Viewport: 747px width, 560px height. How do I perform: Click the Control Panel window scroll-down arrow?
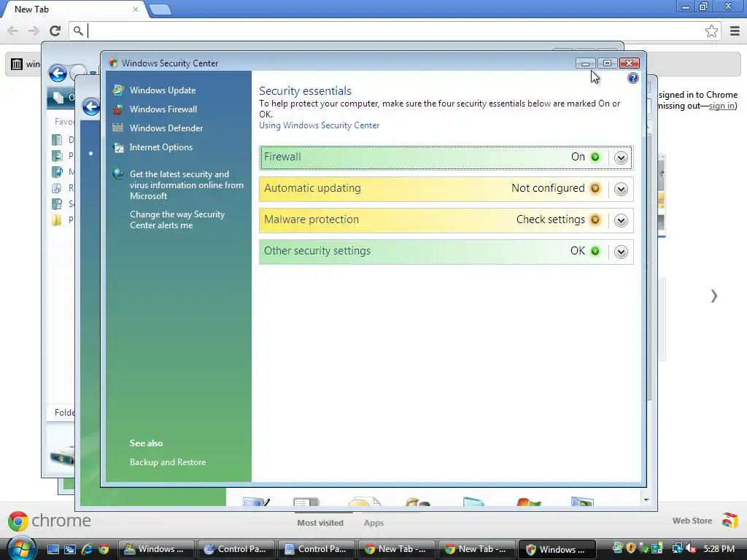pyautogui.click(x=646, y=500)
